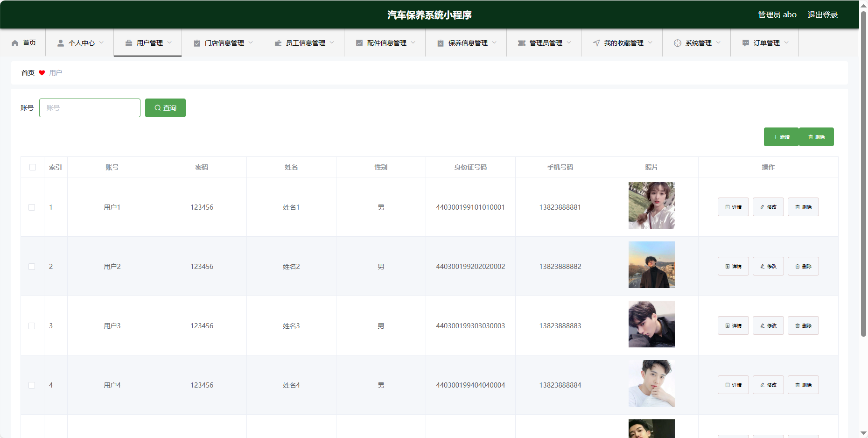Click trash icon in 用户2 删除 button
This screenshot has width=868, height=438.
(x=798, y=267)
